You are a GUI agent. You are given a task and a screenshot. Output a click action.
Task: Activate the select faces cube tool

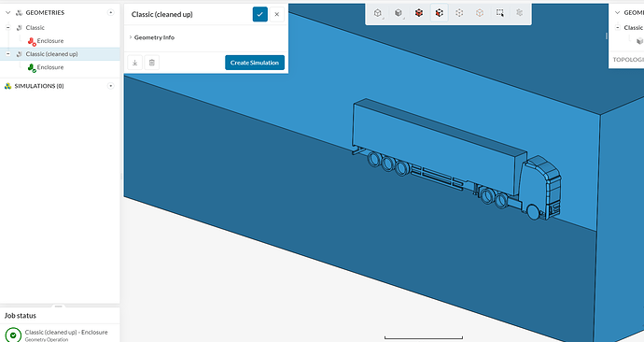point(439,13)
